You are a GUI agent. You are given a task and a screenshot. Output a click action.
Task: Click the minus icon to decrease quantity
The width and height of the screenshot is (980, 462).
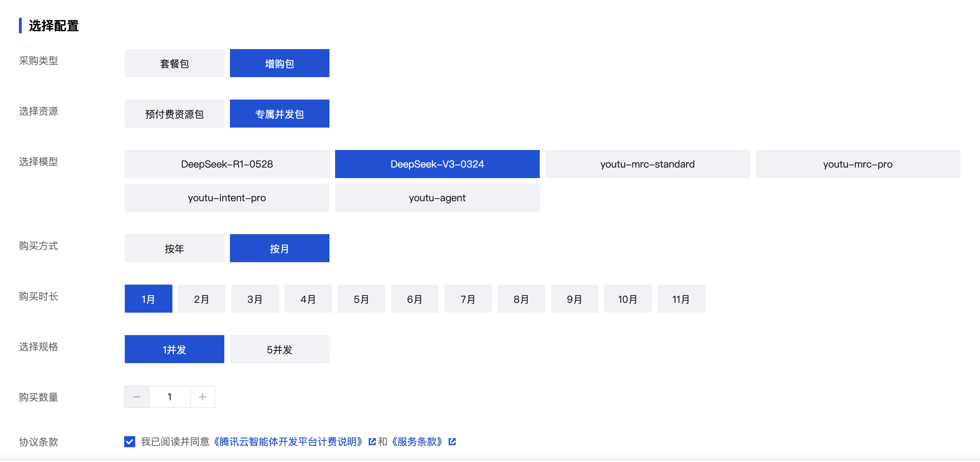point(137,397)
